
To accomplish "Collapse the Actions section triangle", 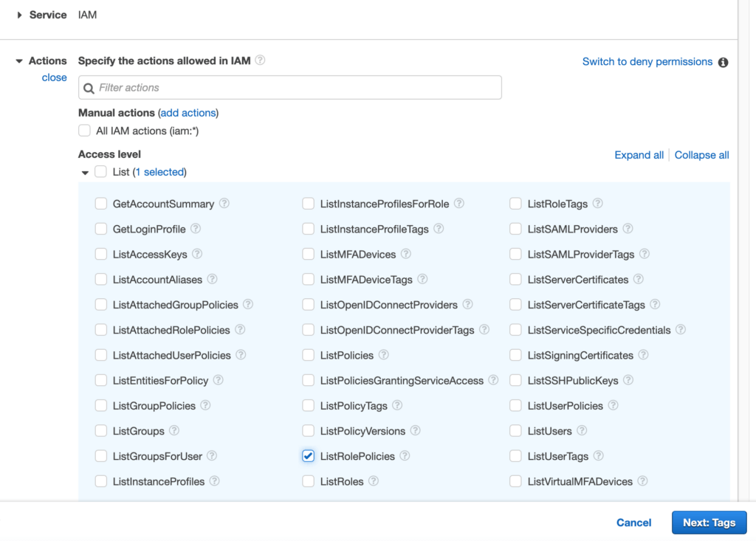I will [x=19, y=61].
